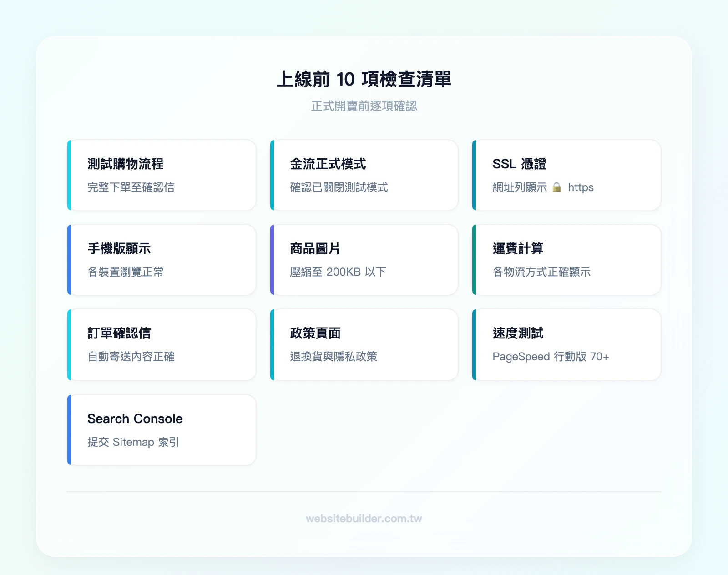Click 壓縮至 200KB 以下 text
The height and width of the screenshot is (575, 728).
338,272
